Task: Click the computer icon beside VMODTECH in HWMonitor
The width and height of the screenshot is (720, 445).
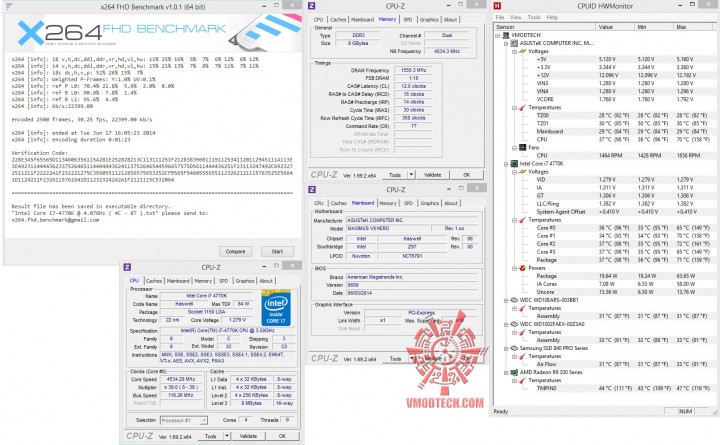Action: click(x=506, y=35)
